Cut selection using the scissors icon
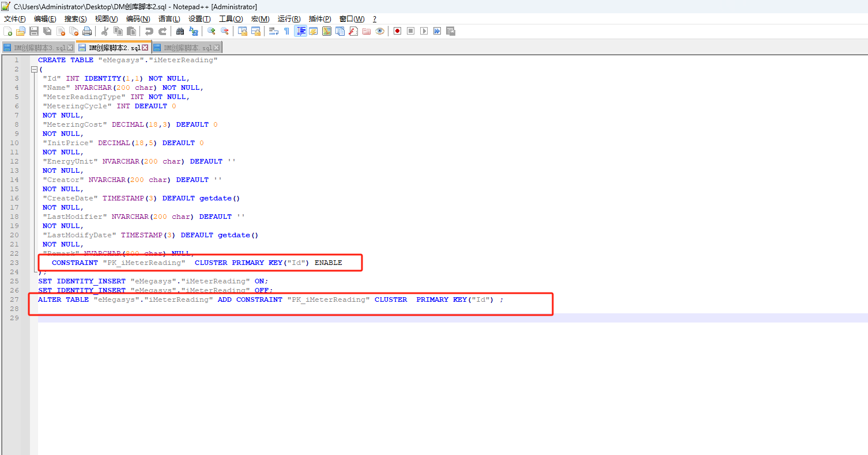The image size is (868, 455). (x=105, y=31)
